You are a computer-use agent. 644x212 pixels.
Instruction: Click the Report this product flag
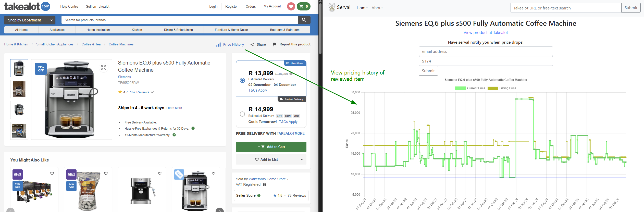point(275,44)
